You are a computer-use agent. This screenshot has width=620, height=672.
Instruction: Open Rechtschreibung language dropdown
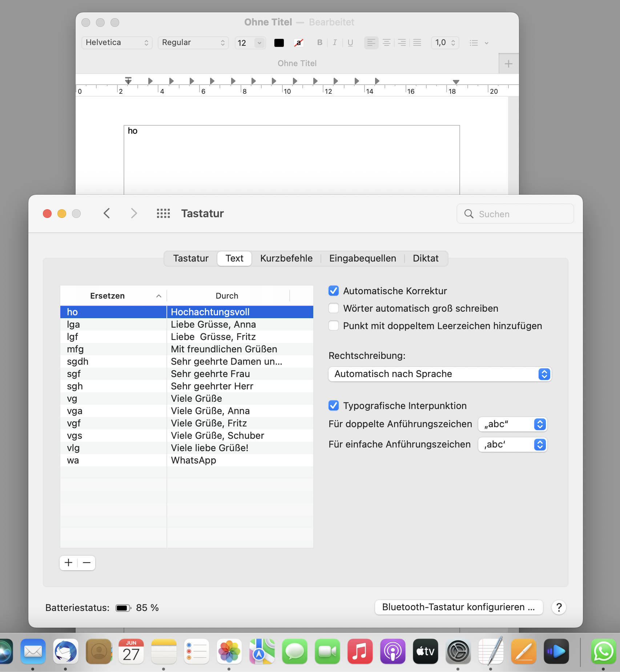click(440, 374)
